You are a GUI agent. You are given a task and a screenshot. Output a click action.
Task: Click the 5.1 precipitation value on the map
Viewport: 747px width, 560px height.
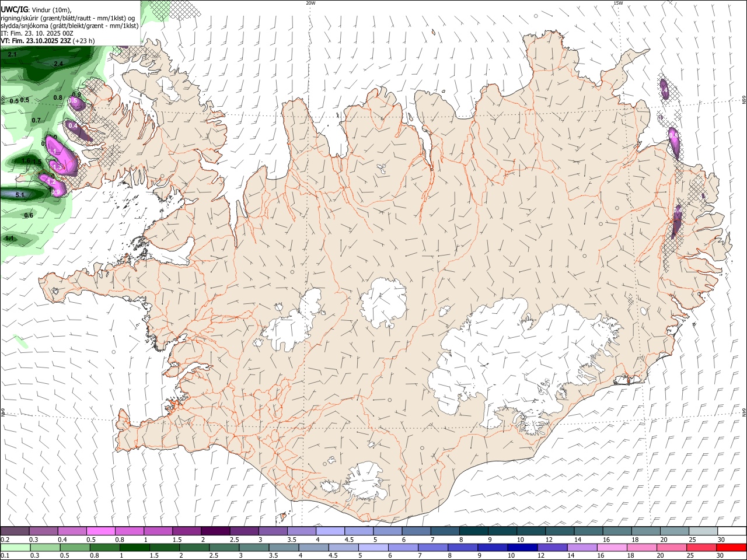point(20,195)
